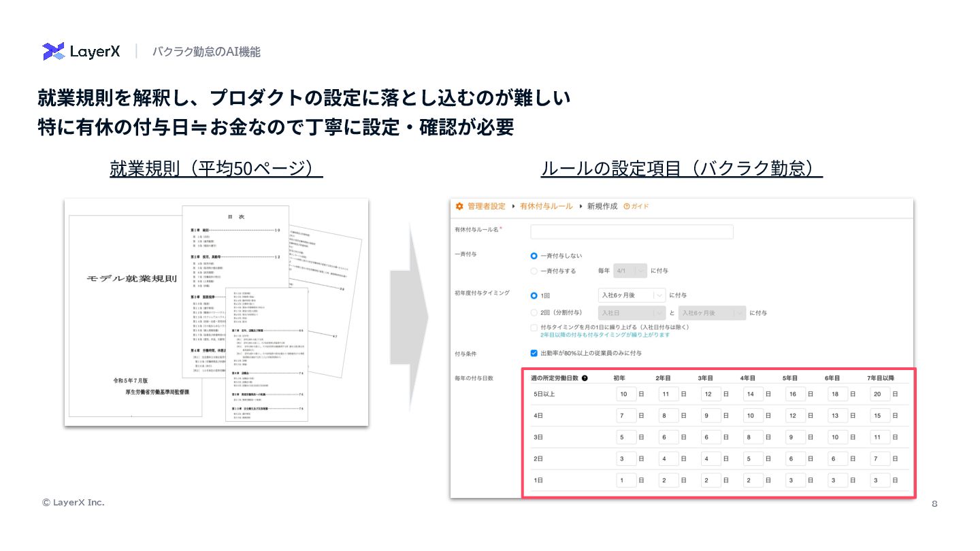Open the 入社日 dropdown for split grant
The image size is (980, 551).
click(x=631, y=313)
